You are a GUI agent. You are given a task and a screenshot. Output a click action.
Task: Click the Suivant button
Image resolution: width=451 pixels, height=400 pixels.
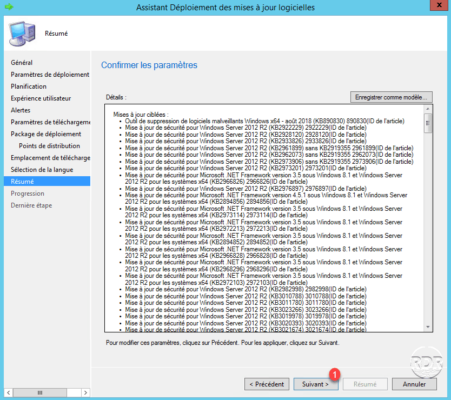(x=315, y=384)
